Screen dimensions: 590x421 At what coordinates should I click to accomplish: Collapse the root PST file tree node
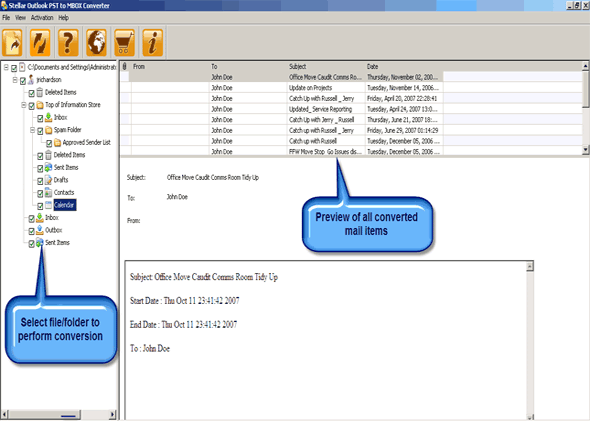(6, 67)
